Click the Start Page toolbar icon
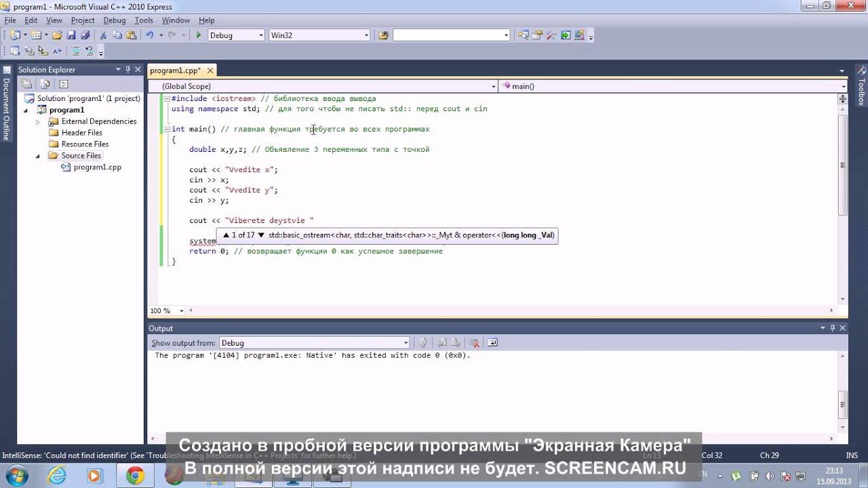This screenshot has width=868, height=488. tap(566, 35)
